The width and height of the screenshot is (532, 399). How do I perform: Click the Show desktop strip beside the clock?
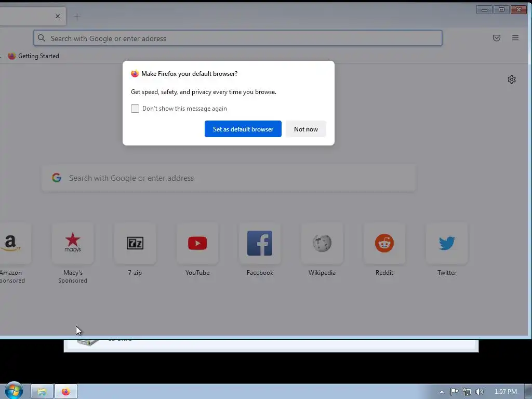(x=528, y=392)
